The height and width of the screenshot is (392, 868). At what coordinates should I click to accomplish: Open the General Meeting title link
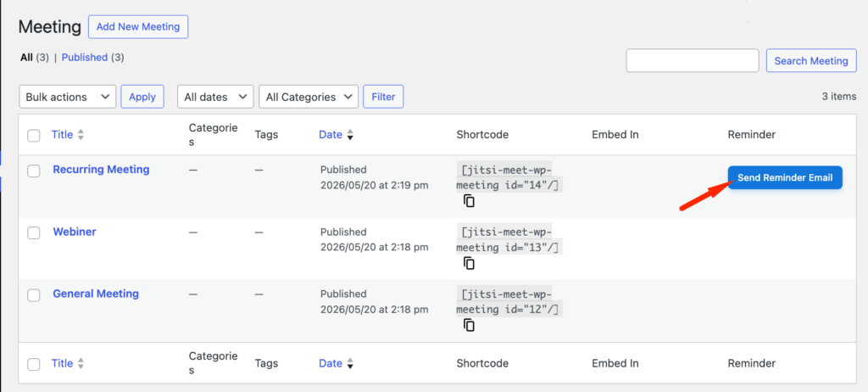click(96, 294)
